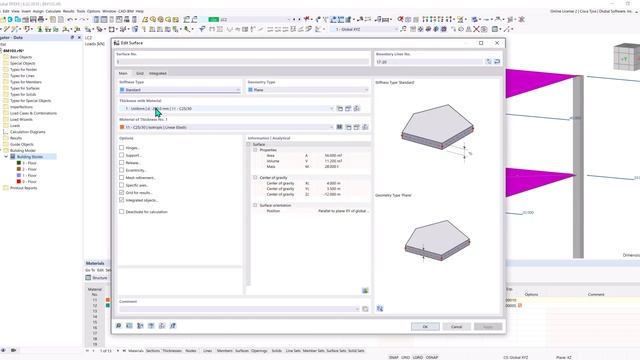Click the green load case badge in toolbar
640x360 pixels.
pyautogui.click(x=213, y=20)
